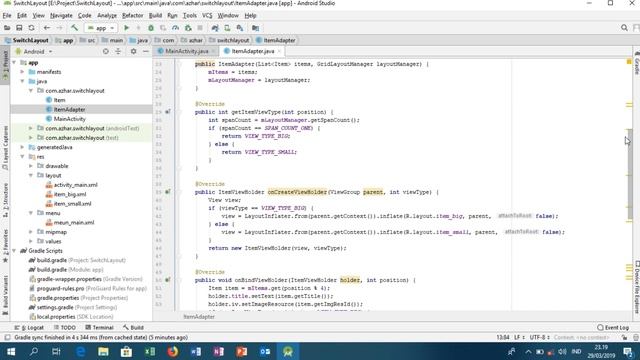Open the SDK Manager icon
640x360 pixels.
click(240, 28)
